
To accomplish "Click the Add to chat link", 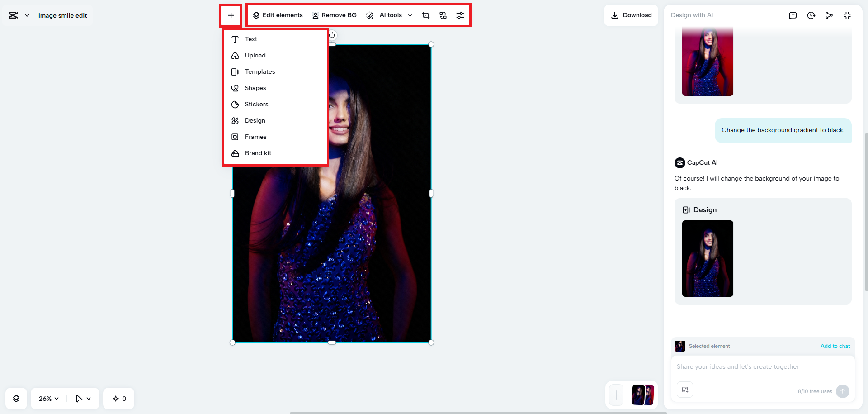I will click(x=835, y=346).
